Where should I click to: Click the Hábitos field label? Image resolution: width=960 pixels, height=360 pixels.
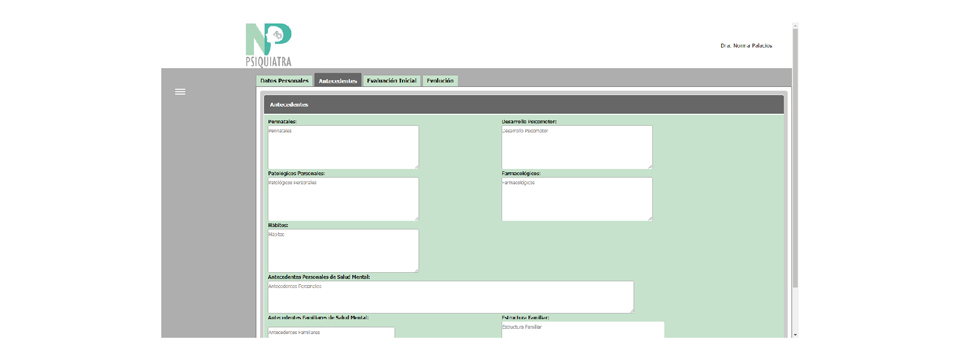278,225
